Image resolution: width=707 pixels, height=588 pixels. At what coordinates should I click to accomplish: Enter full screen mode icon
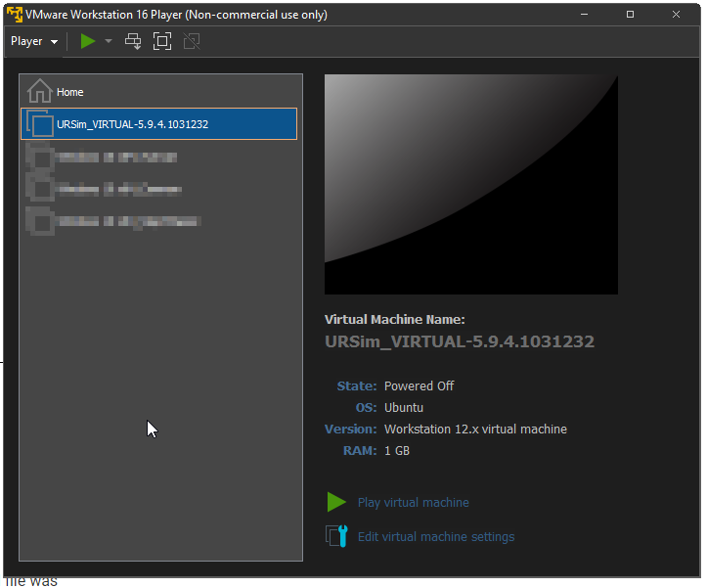162,41
